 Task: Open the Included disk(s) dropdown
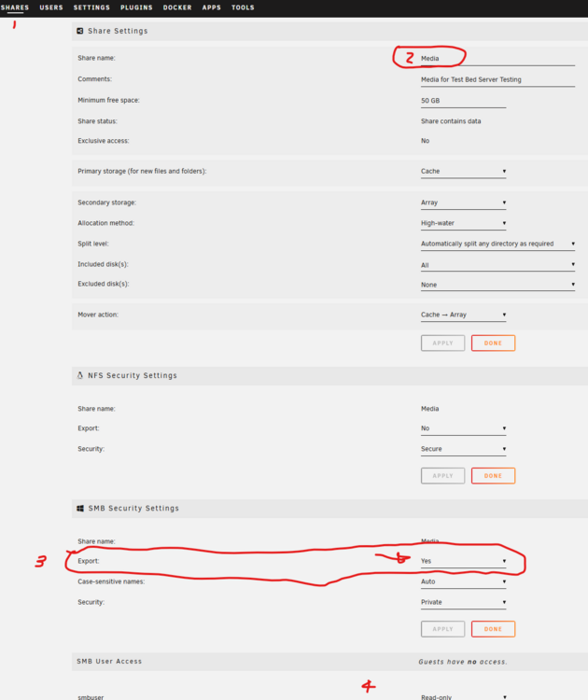tap(497, 265)
